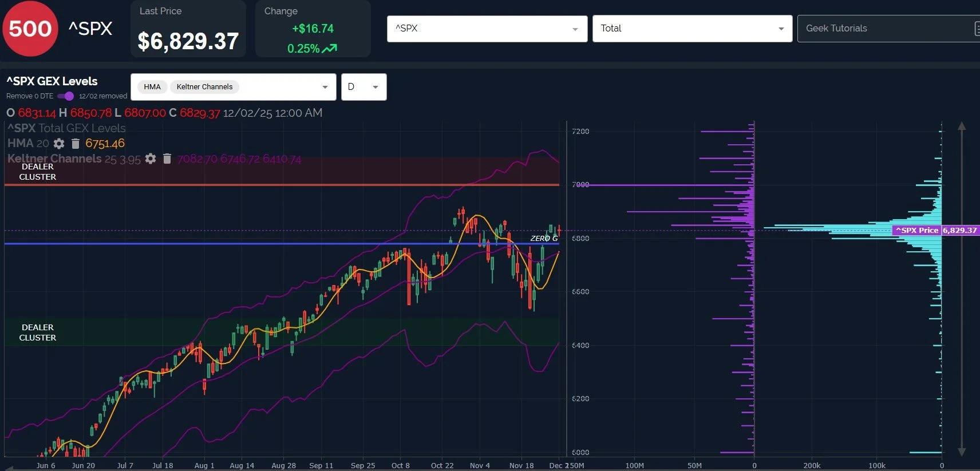Click the upper DEALER CLUSTER label

(x=38, y=172)
